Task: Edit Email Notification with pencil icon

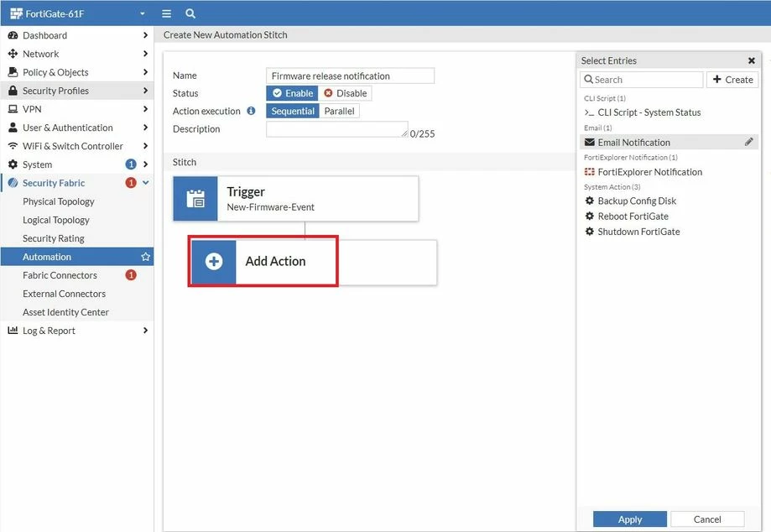Action: [x=748, y=142]
